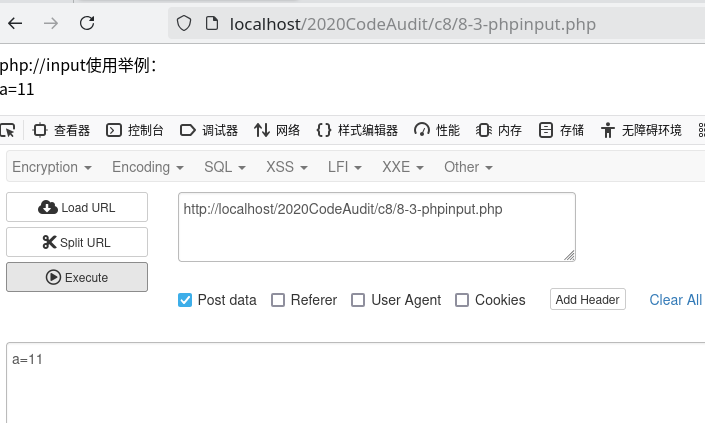Open the Inspector (查看器) devtools tab

click(x=62, y=130)
